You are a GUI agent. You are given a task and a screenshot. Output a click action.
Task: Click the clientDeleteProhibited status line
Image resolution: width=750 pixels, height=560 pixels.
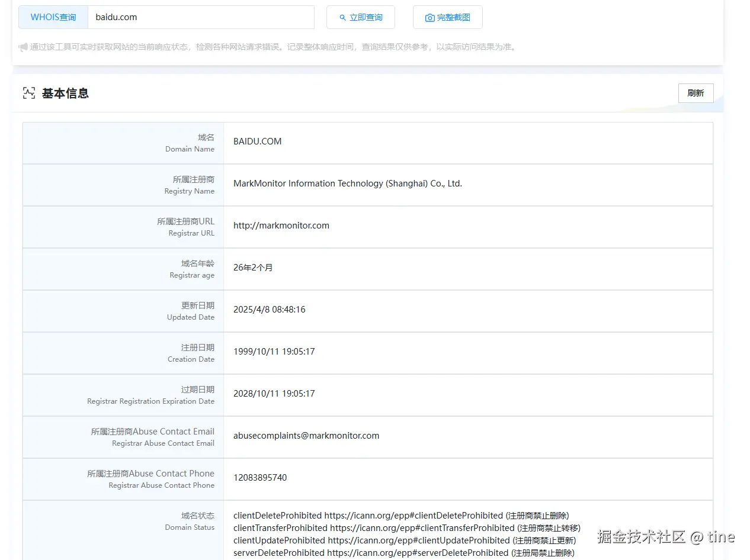pos(401,516)
